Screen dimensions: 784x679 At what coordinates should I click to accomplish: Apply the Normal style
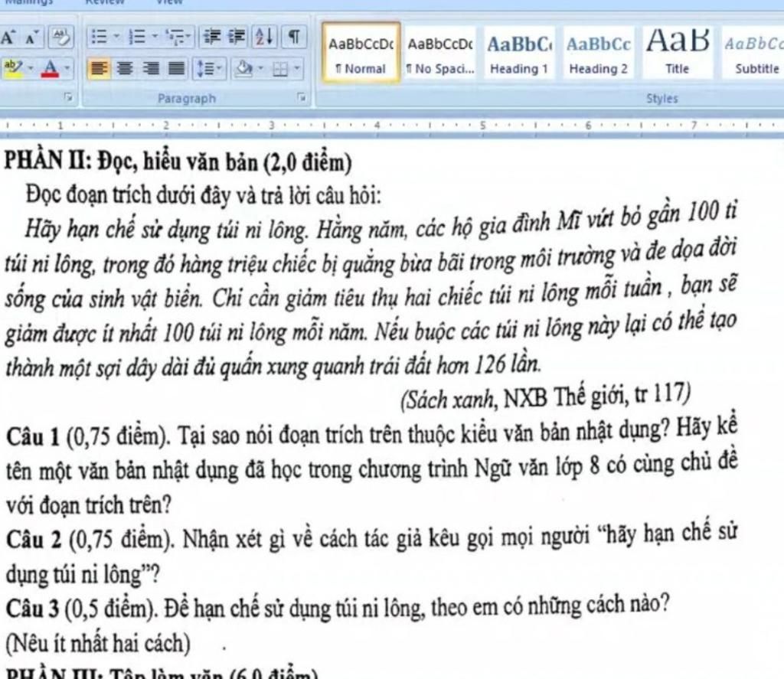click(x=361, y=53)
